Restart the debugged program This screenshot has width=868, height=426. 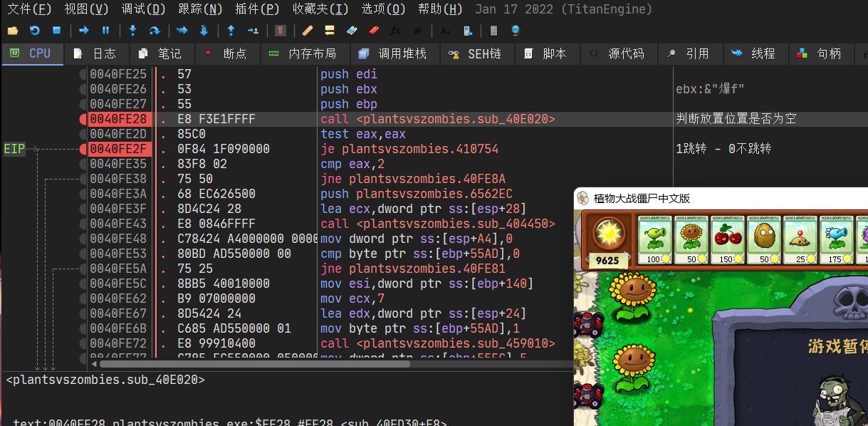click(x=34, y=31)
